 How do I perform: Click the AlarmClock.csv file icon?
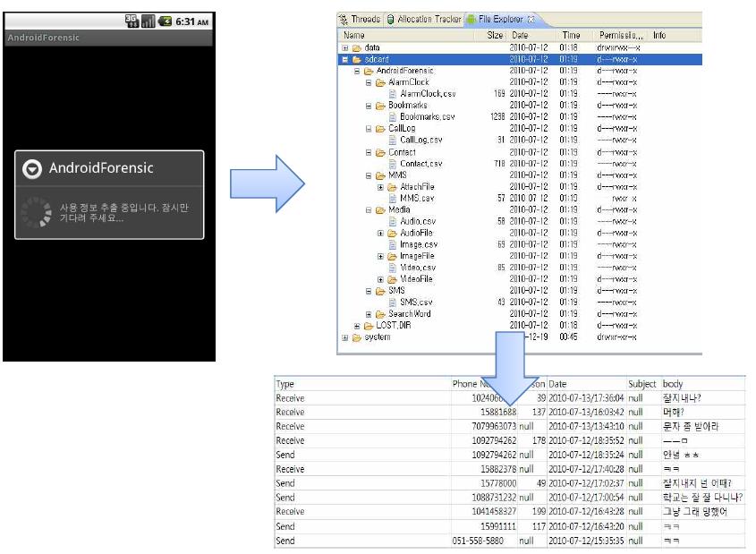393,94
